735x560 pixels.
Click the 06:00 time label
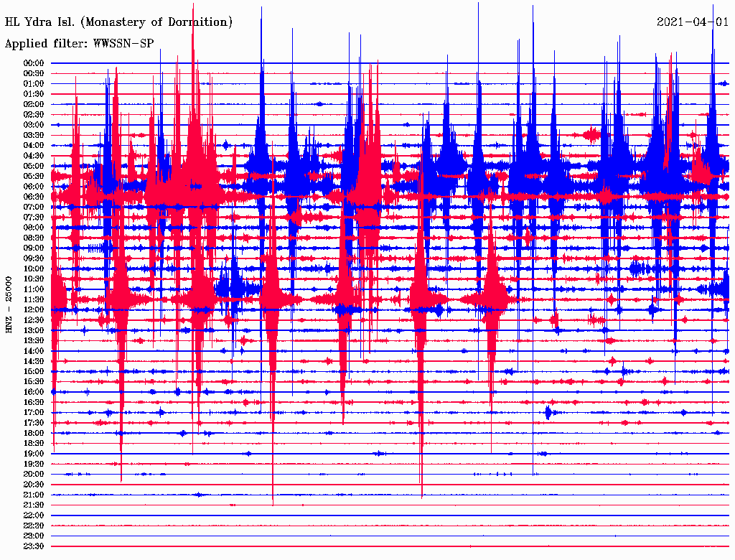(34, 187)
